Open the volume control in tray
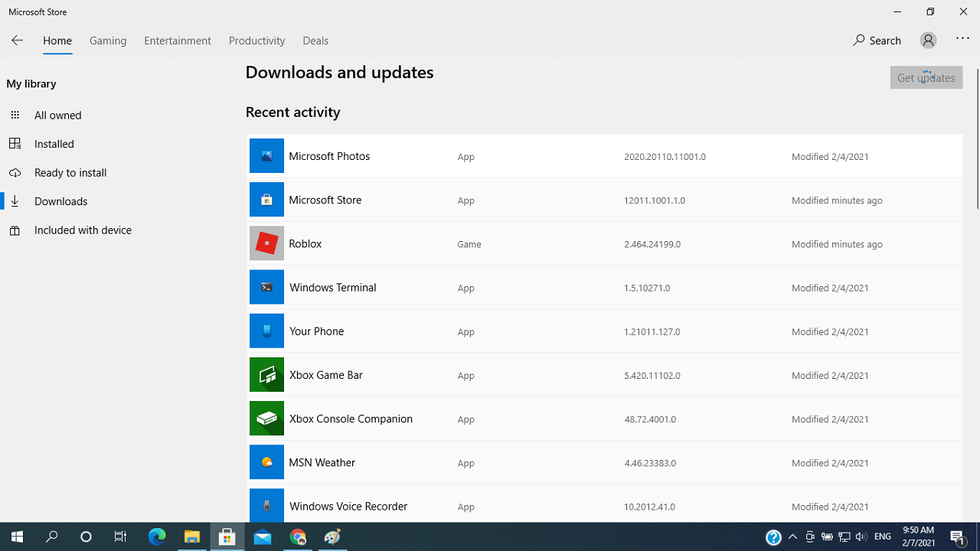Image resolution: width=980 pixels, height=551 pixels. tap(861, 536)
